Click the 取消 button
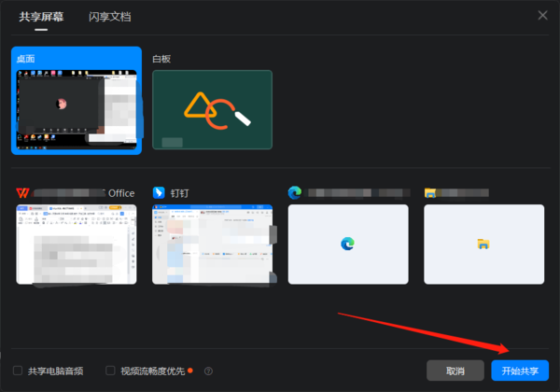560x392 pixels. coord(455,371)
